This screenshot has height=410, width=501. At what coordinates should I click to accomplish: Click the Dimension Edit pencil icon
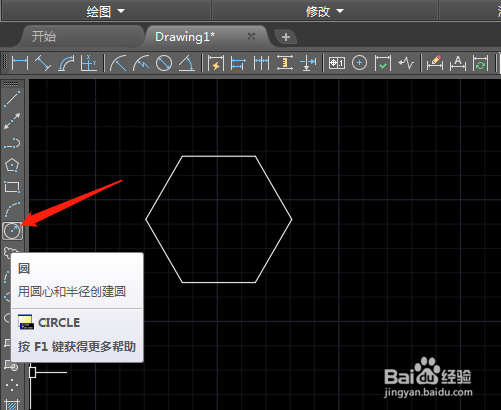tap(435, 63)
